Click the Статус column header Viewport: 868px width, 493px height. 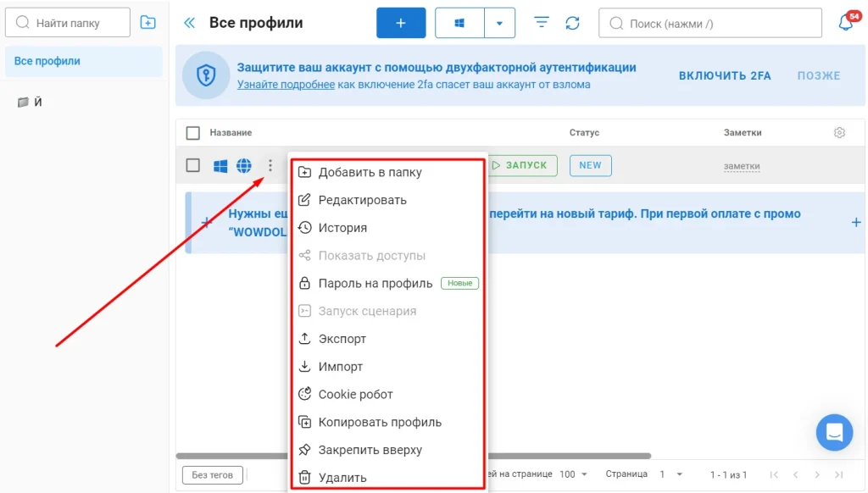coord(584,133)
